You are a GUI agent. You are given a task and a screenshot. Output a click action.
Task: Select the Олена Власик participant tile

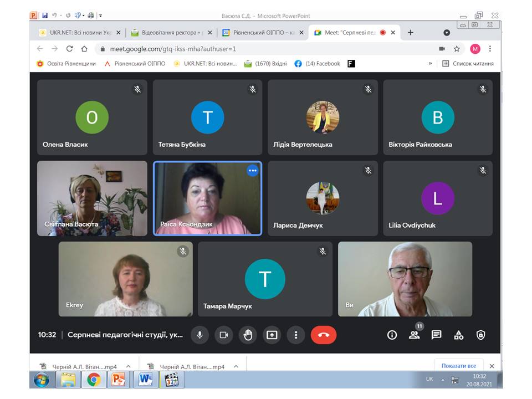pos(92,117)
